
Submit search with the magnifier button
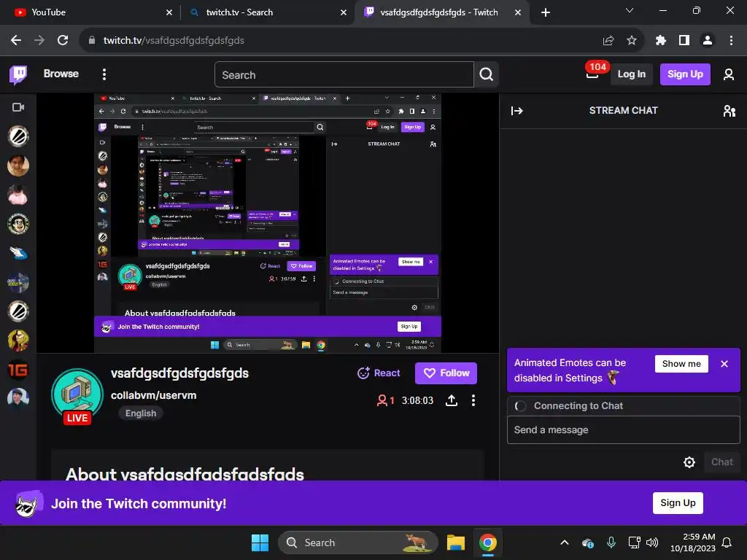pos(486,75)
